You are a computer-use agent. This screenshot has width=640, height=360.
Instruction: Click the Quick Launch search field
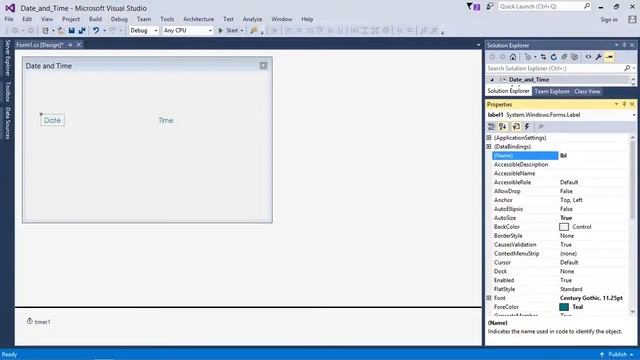(x=544, y=7)
